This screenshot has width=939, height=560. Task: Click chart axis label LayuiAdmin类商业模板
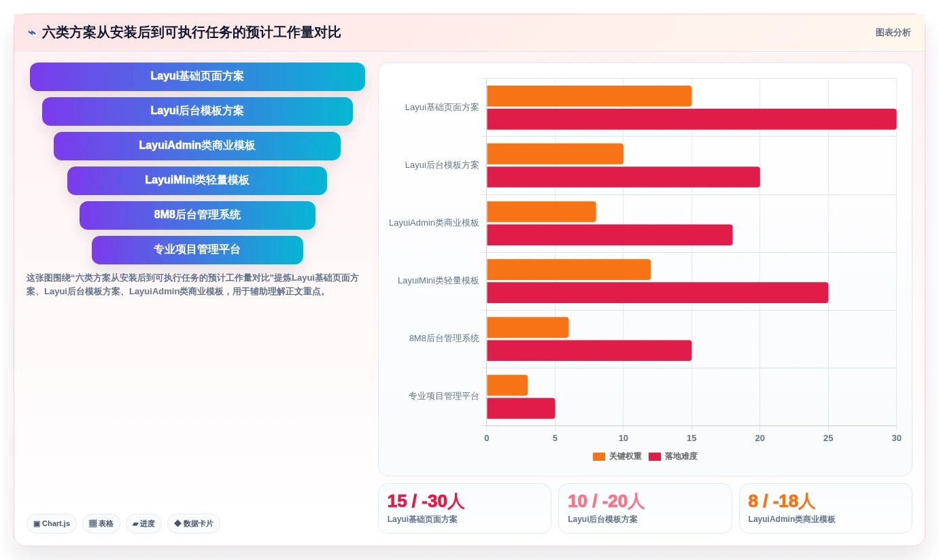click(x=434, y=223)
